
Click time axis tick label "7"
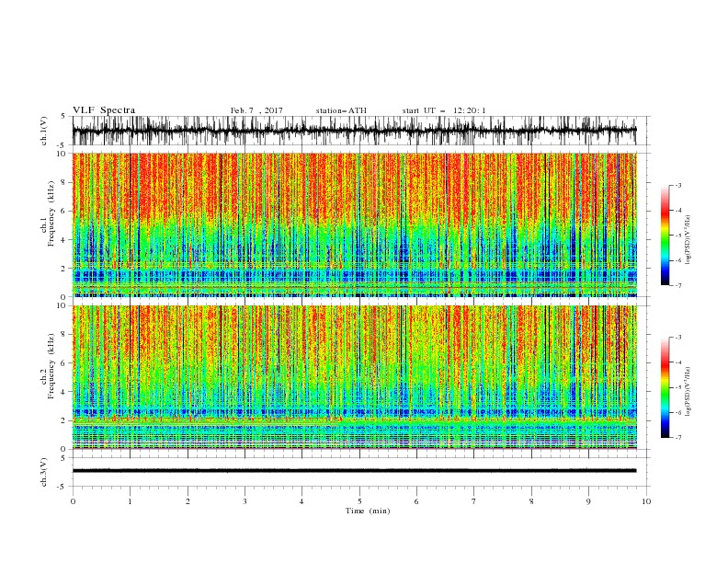click(474, 501)
